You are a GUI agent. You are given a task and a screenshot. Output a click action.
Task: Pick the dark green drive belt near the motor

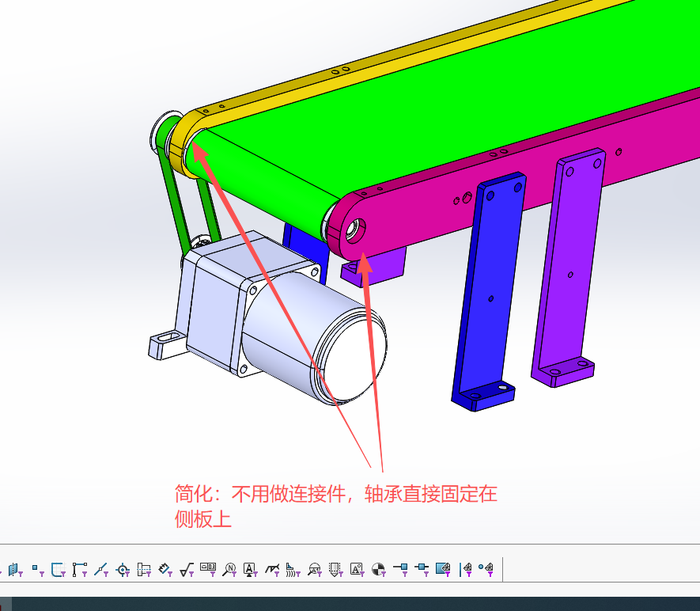pyautogui.click(x=172, y=201)
